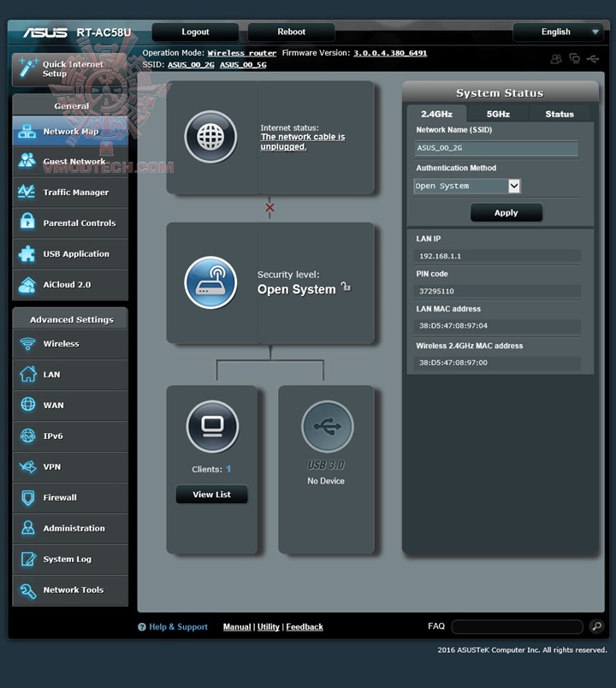This screenshot has width=616, height=688.
Task: Open the Manual link
Action: pos(237,627)
